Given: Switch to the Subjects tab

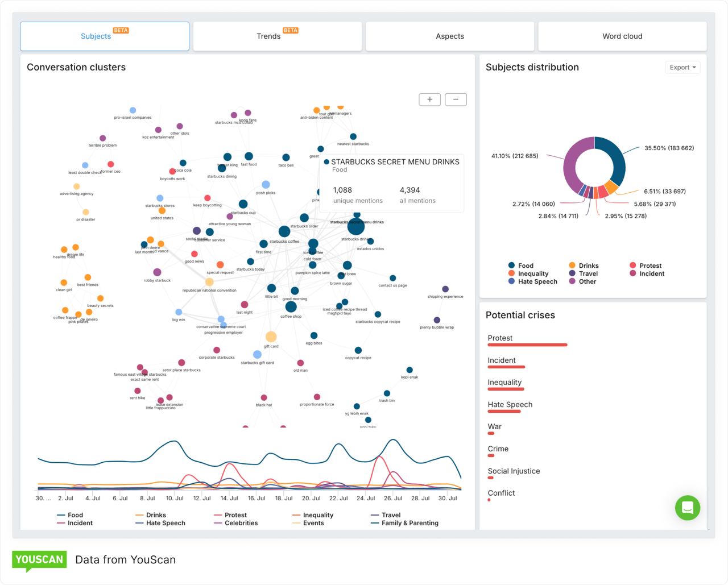Looking at the screenshot, I should pyautogui.click(x=105, y=36).
